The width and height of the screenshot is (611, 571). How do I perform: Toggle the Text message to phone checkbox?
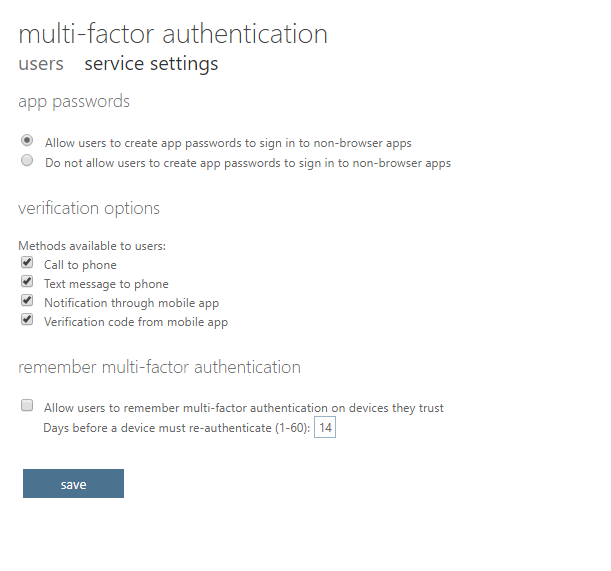pos(27,281)
